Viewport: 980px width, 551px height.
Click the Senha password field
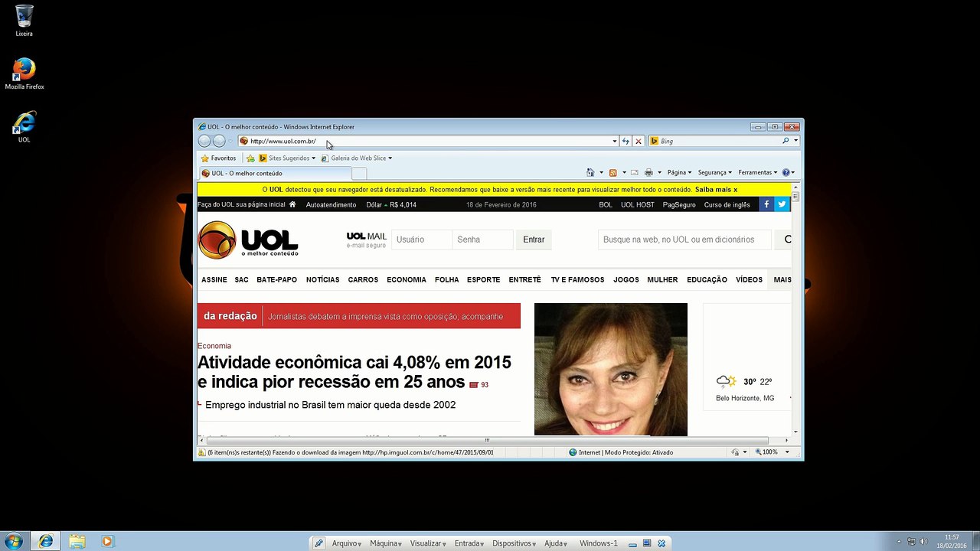[483, 240]
